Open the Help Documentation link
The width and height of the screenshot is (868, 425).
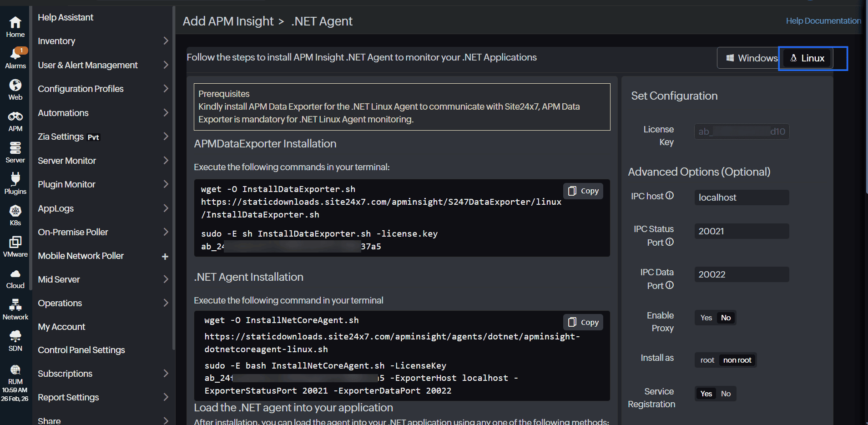pyautogui.click(x=823, y=21)
